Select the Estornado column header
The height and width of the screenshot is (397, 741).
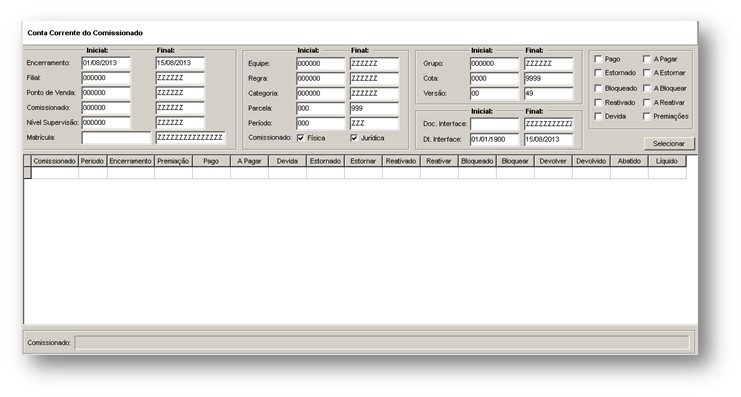click(x=325, y=161)
